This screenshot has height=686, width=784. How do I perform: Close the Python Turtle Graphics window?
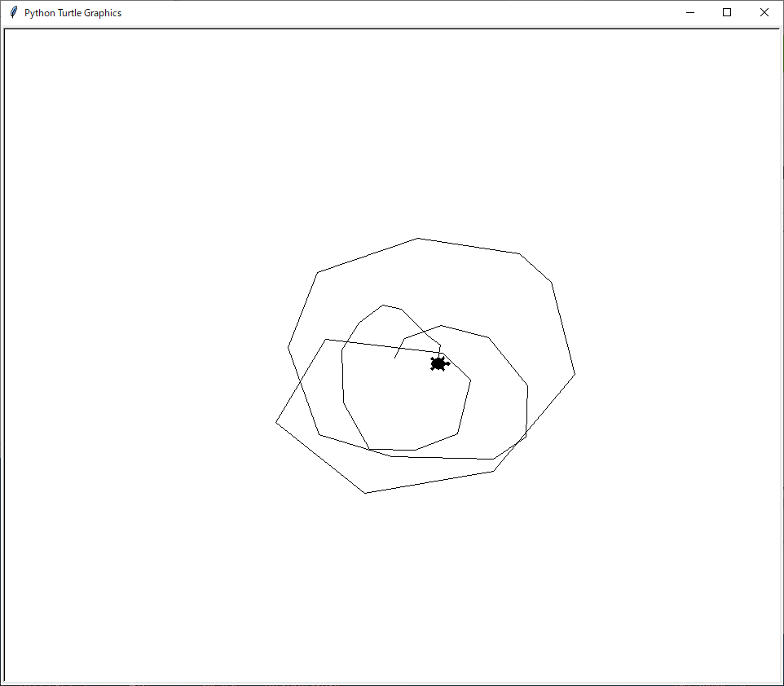pyautogui.click(x=764, y=12)
